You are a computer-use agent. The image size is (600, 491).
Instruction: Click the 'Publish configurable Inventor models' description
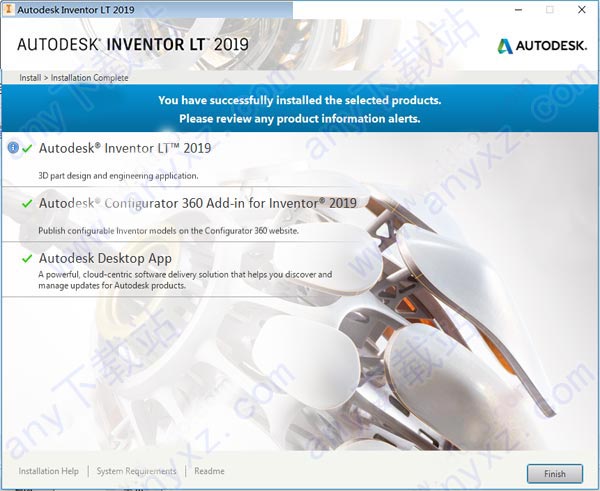tap(168, 231)
